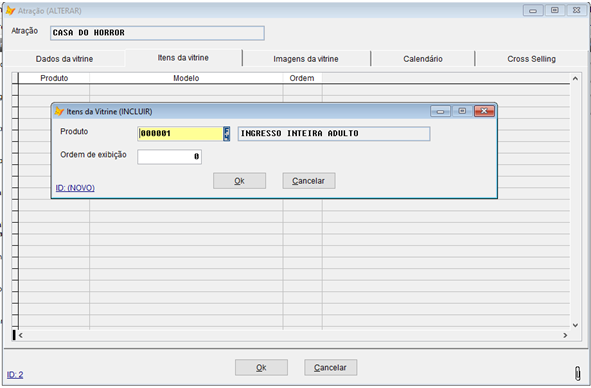Open the ID: (NOVO) link
Screen dimensions: 591x388
75,188
